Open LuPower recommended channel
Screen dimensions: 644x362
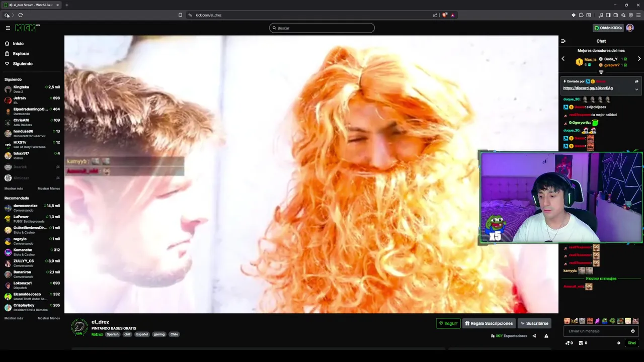(32, 219)
